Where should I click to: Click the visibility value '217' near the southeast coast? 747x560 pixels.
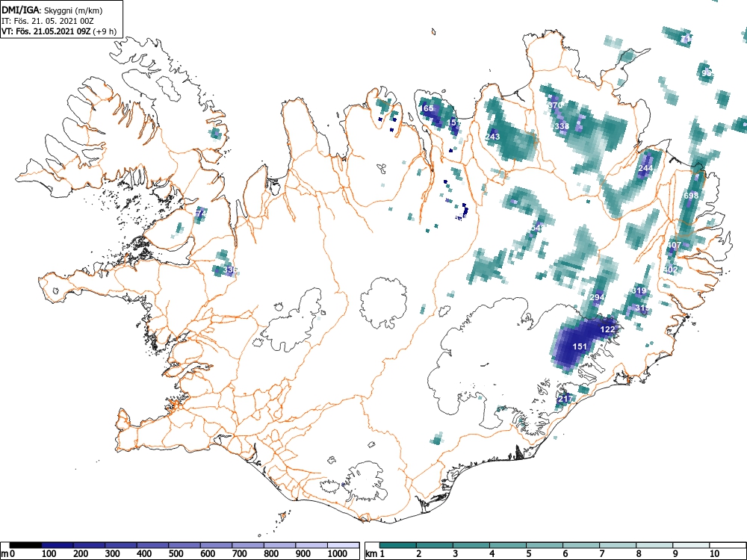[565, 399]
